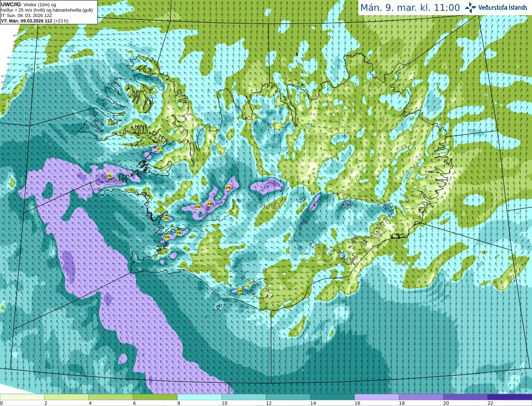532x406 pixels.
Task: Click the legend scale value 12
Action: point(268,403)
